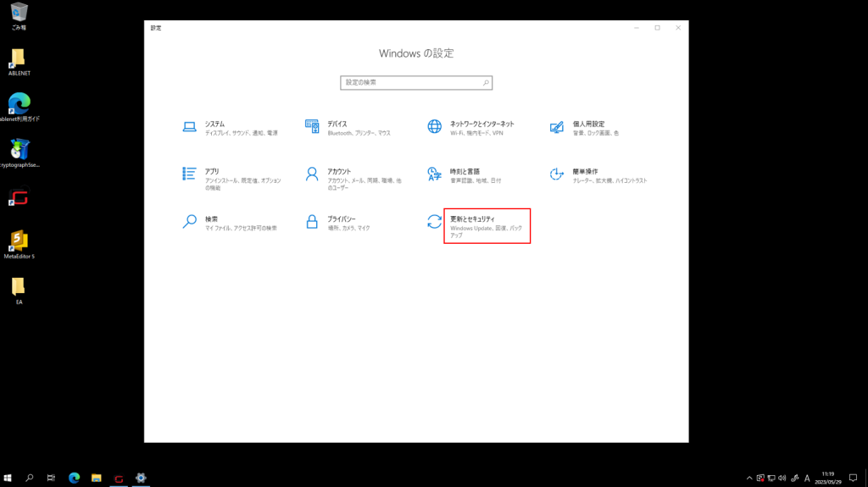Image resolution: width=868 pixels, height=487 pixels.
Task: Switch to the red app on taskbar
Action: pos(119,479)
